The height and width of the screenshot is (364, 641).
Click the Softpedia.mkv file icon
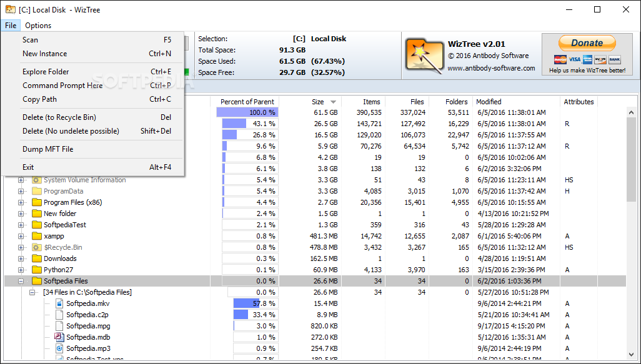59,303
